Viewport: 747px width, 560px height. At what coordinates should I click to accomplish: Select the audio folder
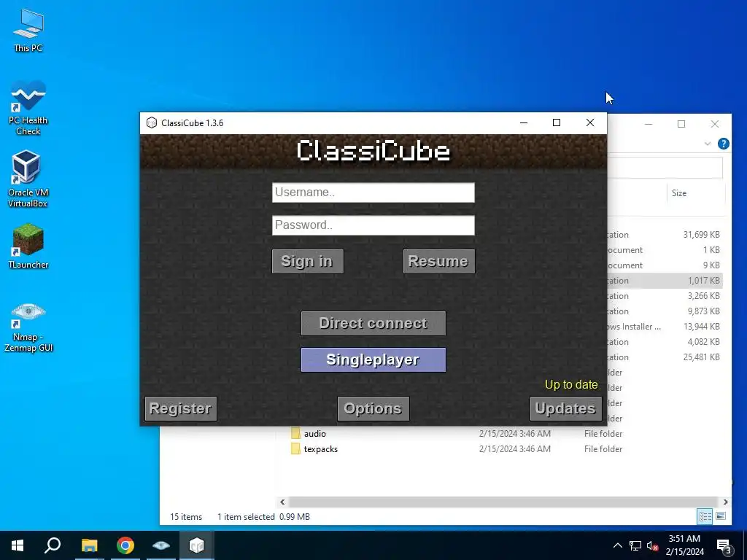pyautogui.click(x=315, y=434)
